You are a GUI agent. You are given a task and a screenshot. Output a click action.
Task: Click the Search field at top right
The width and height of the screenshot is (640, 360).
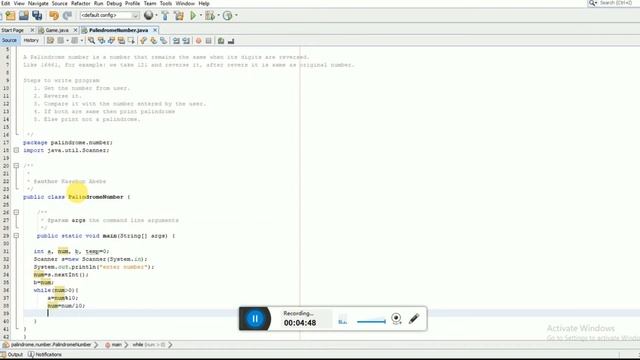point(616,3)
